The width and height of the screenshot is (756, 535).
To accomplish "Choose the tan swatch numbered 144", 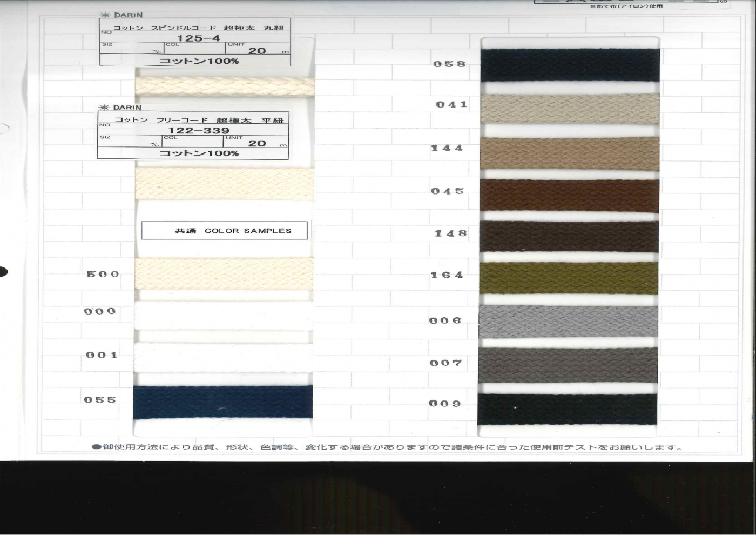I will click(570, 153).
